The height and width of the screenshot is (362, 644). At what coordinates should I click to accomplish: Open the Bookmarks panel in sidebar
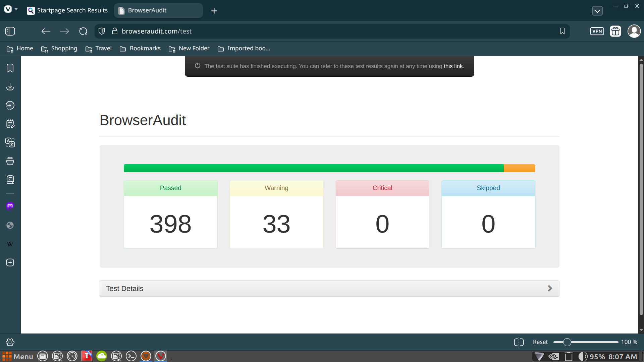click(x=10, y=68)
